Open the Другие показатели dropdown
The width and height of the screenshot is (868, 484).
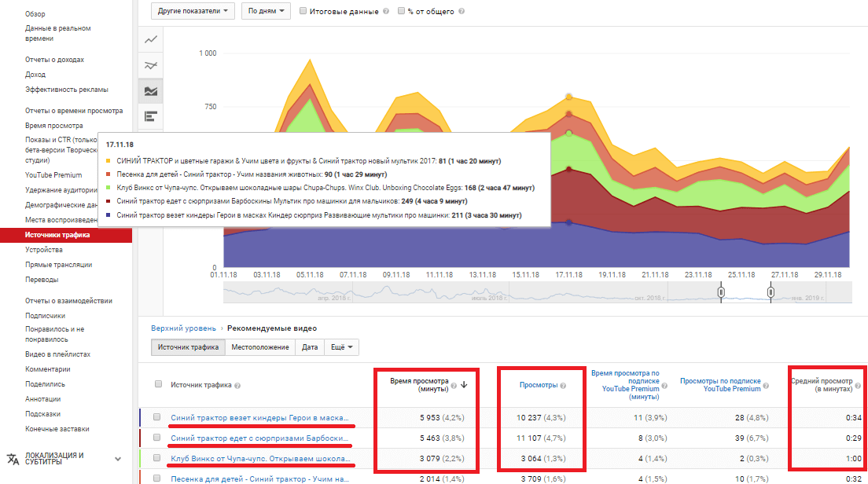193,12
